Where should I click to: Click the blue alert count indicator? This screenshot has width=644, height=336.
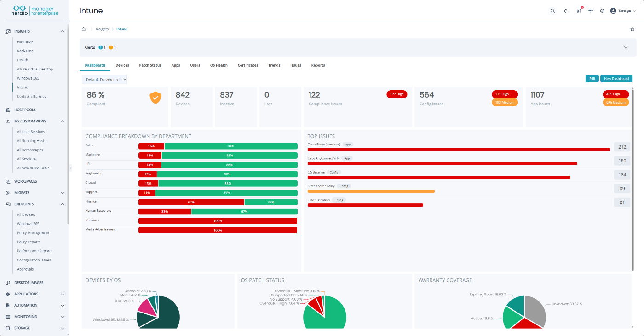coord(102,47)
